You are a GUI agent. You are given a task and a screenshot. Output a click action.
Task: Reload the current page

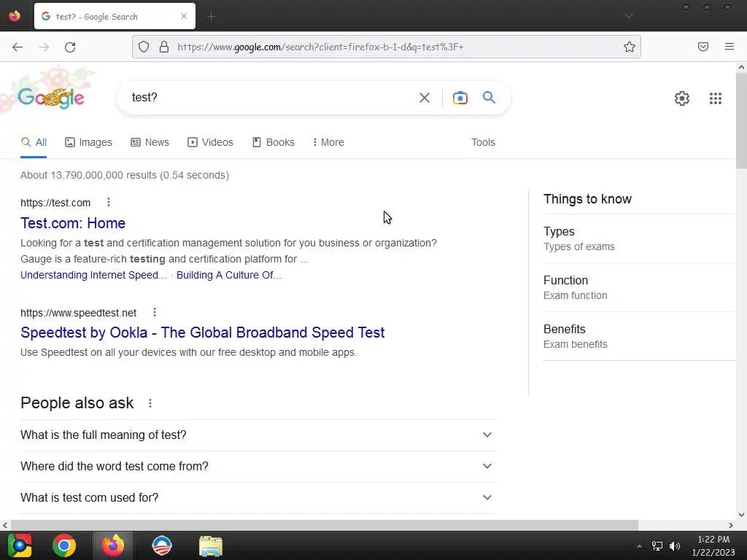(x=70, y=47)
